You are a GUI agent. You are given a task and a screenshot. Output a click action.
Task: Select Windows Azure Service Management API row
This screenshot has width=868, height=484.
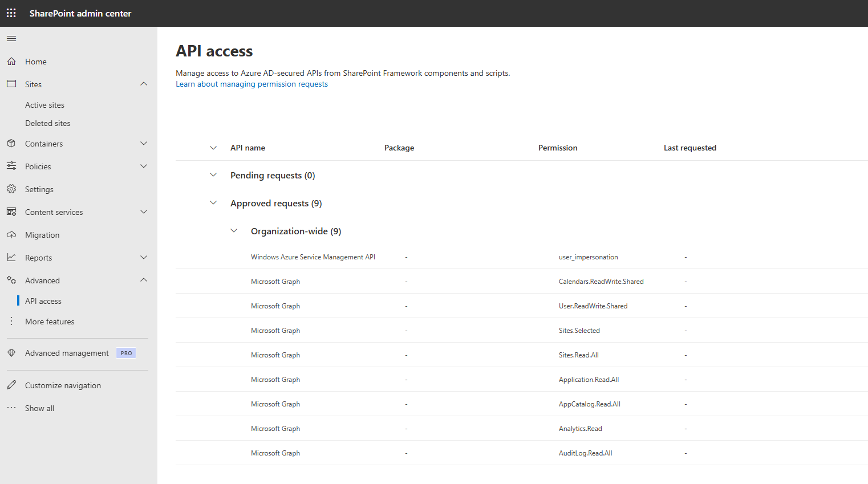522,257
